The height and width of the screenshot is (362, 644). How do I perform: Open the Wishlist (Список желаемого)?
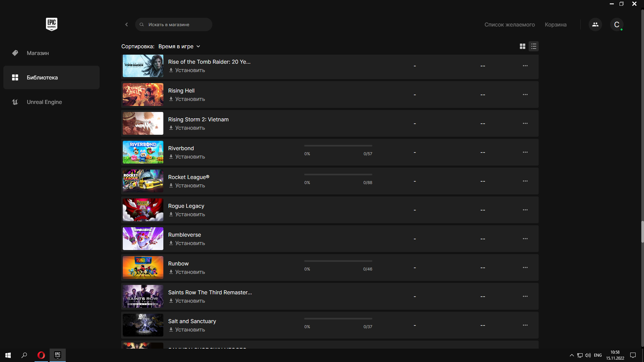point(509,24)
